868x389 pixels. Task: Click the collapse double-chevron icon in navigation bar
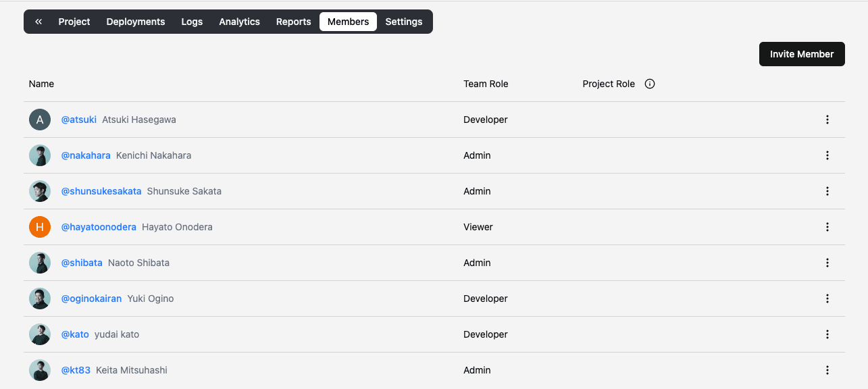(x=39, y=22)
